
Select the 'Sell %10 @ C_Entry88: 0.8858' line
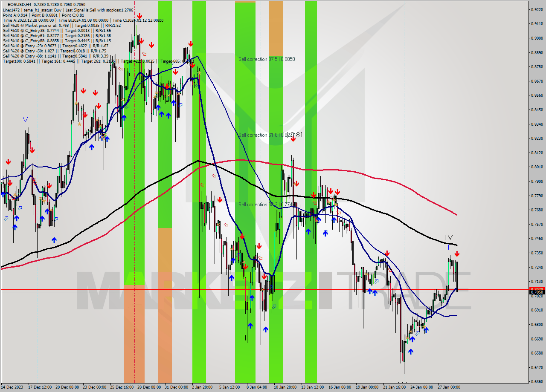57,40
